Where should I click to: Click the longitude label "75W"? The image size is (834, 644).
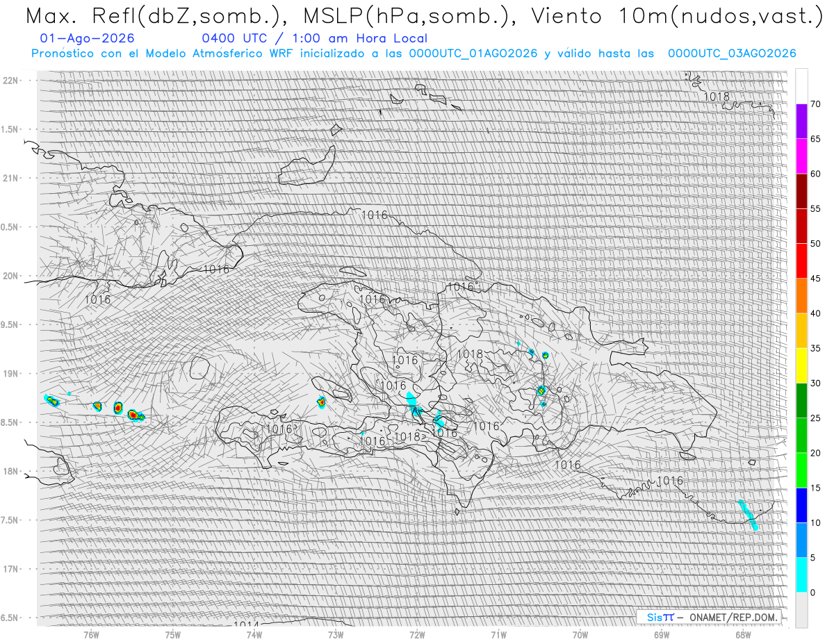pos(173,634)
